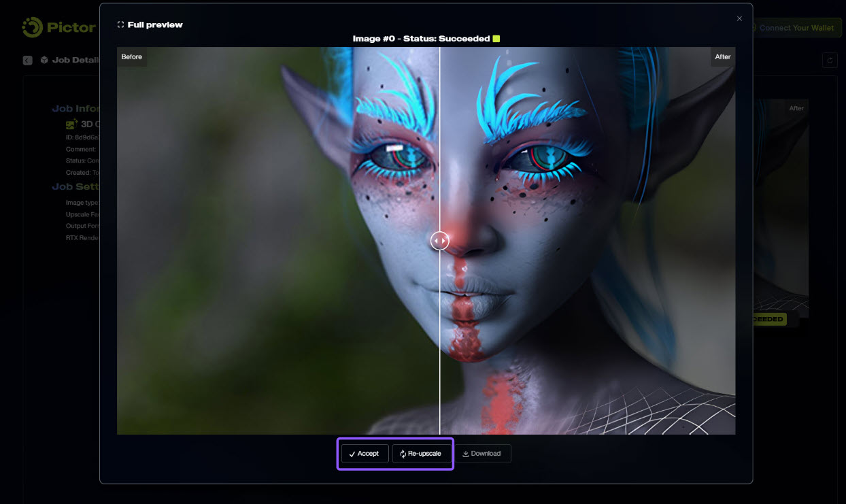846x504 pixels.
Task: Click the before/after comparison slider handle
Action: tap(440, 241)
